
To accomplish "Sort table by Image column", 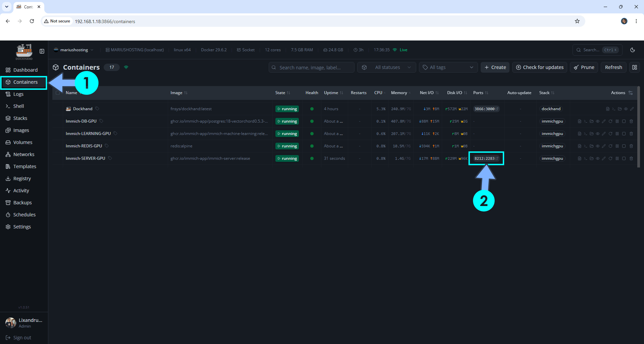I will click(179, 93).
